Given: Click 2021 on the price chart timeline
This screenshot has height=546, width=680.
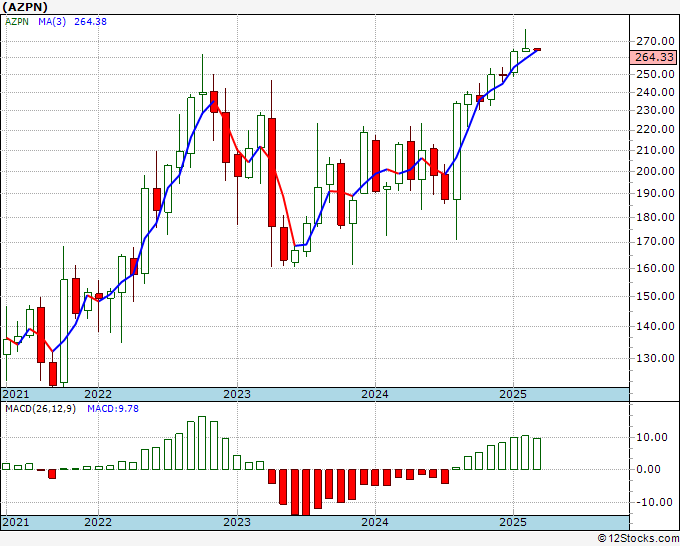Looking at the screenshot, I should [x=16, y=394].
